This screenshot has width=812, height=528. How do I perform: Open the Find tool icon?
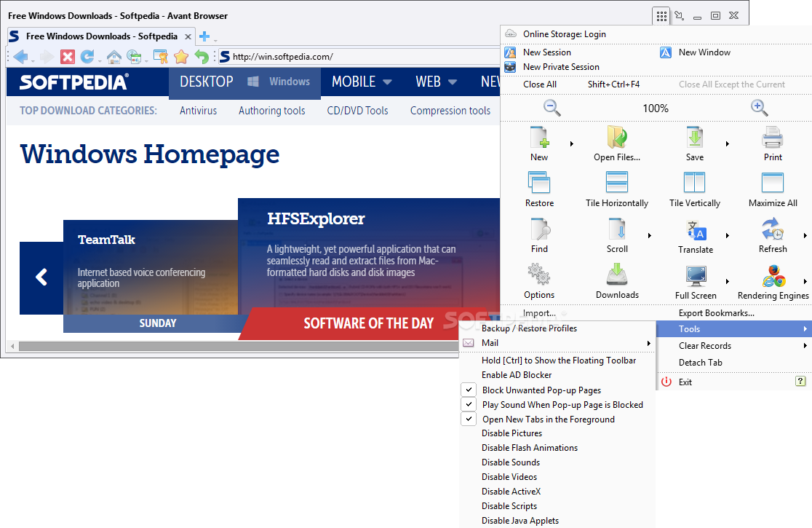click(x=540, y=229)
